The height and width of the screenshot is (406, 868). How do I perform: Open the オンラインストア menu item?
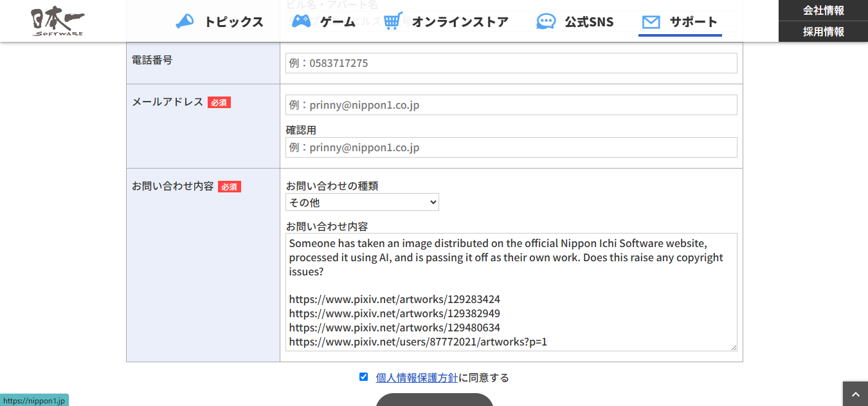pos(460,22)
